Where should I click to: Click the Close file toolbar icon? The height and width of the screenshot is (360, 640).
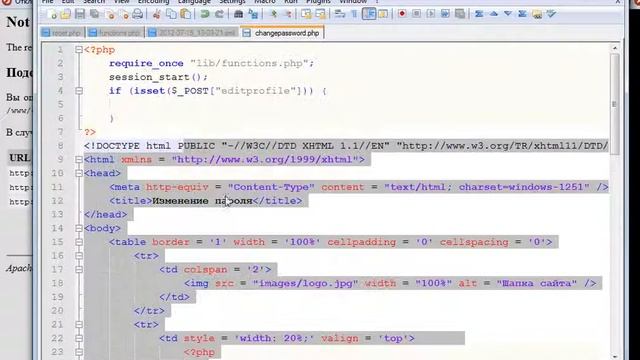click(x=109, y=14)
